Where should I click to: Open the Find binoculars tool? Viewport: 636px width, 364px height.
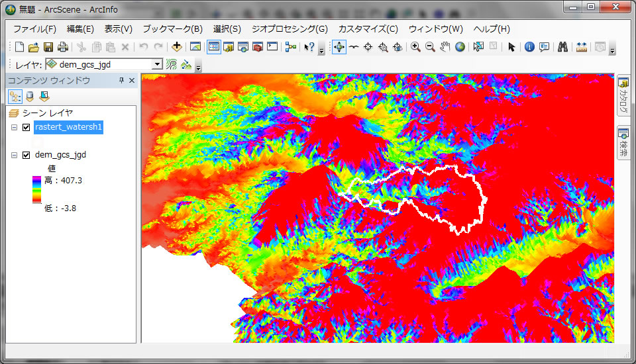coord(562,47)
